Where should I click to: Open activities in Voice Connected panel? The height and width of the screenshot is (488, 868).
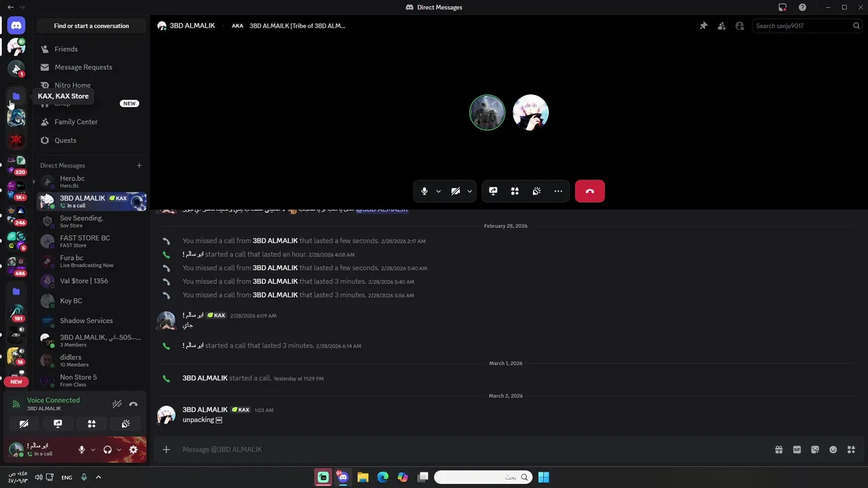[92, 424]
